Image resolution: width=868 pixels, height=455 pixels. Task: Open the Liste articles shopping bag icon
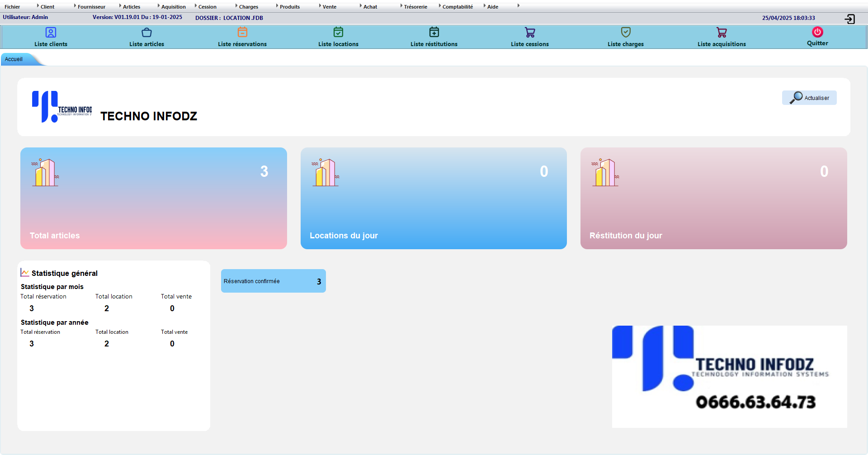pos(146,33)
